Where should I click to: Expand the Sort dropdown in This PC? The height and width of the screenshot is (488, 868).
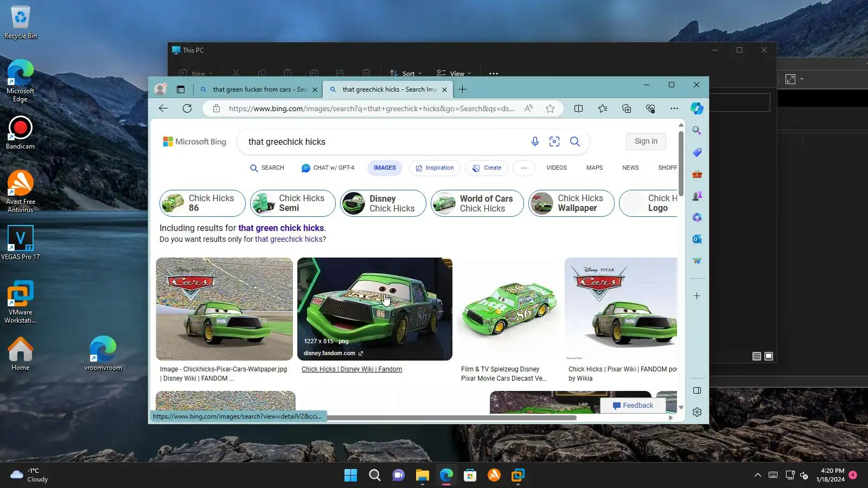406,73
